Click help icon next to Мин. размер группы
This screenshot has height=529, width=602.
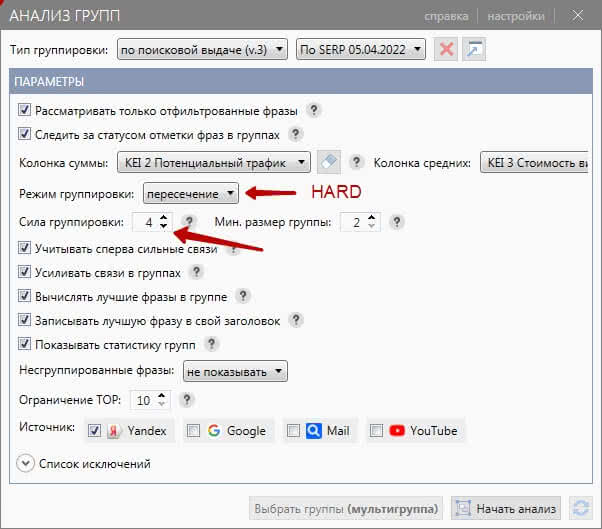397,222
